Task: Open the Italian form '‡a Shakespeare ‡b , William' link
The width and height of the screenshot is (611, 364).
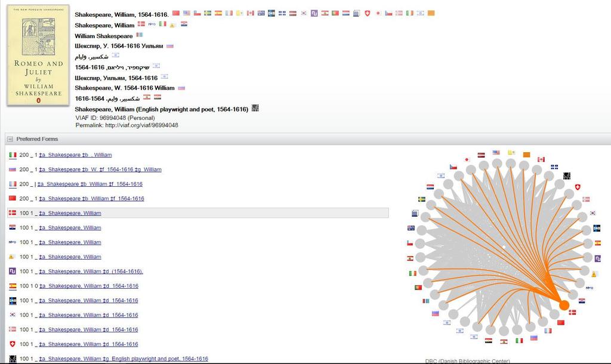Action: [75, 155]
